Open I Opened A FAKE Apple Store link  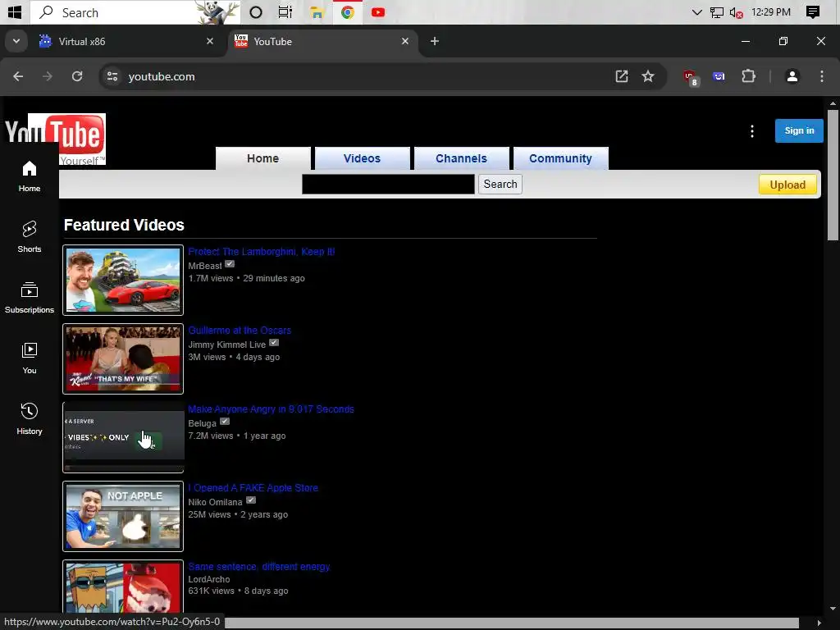tap(253, 488)
